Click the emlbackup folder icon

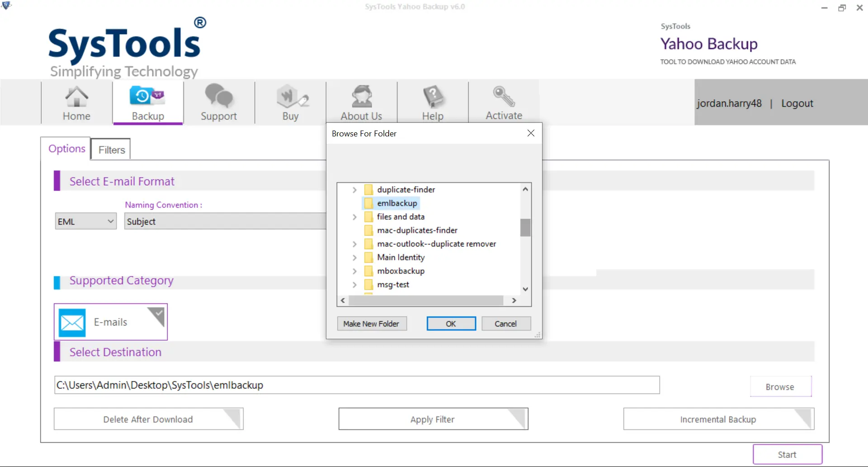point(369,203)
